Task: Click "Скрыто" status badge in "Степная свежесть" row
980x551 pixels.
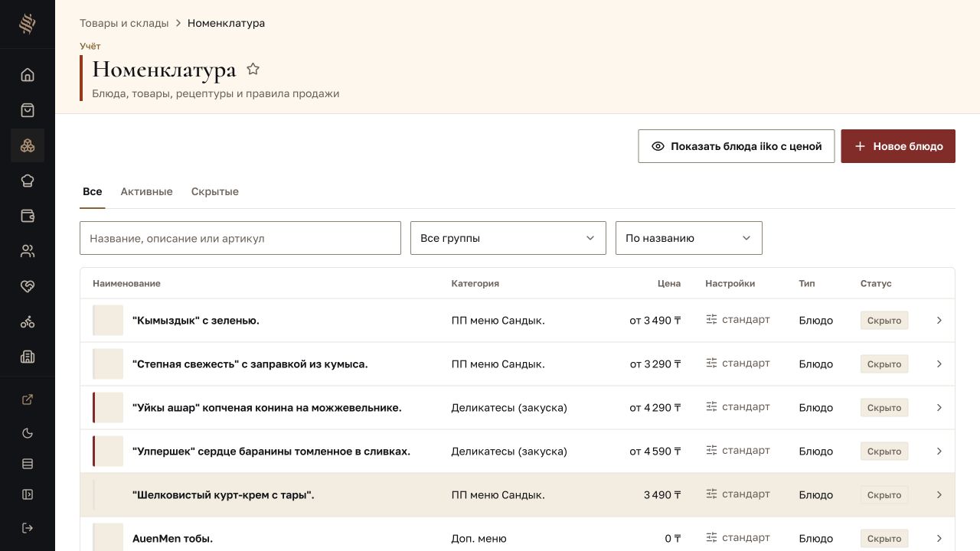Action: [884, 364]
